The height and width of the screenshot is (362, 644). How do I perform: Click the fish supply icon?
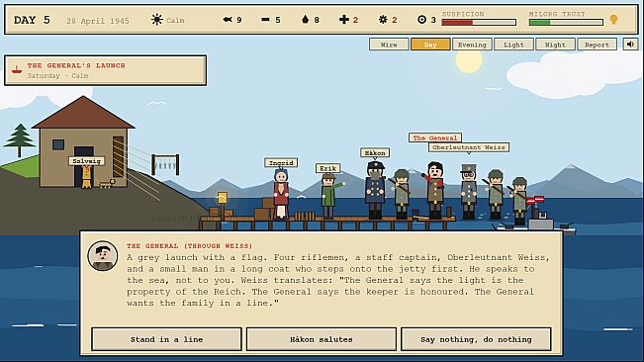(228, 20)
